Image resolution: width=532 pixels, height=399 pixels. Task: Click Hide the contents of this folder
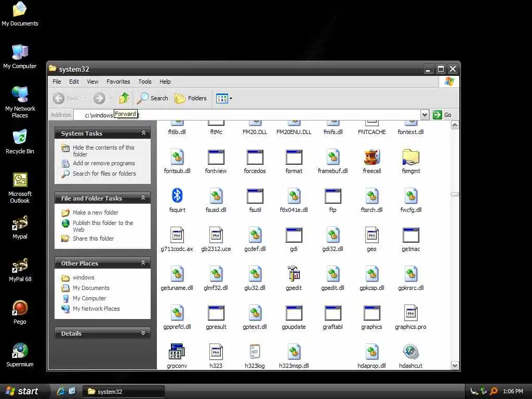pos(103,151)
